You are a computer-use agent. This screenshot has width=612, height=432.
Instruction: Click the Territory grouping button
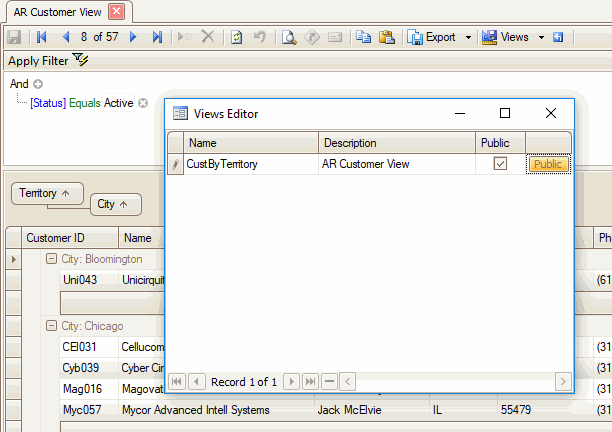[45, 193]
